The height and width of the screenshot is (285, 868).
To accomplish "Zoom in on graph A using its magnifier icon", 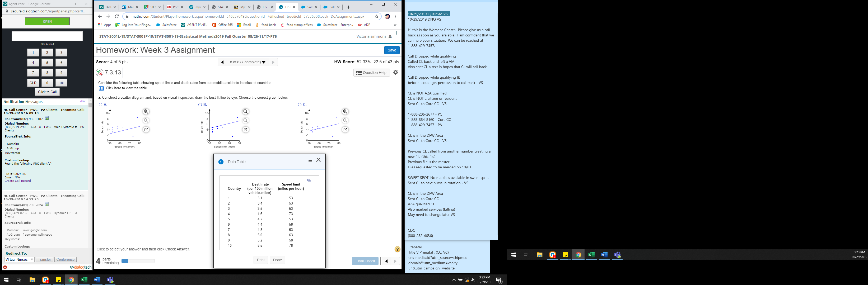I will pyautogui.click(x=145, y=111).
